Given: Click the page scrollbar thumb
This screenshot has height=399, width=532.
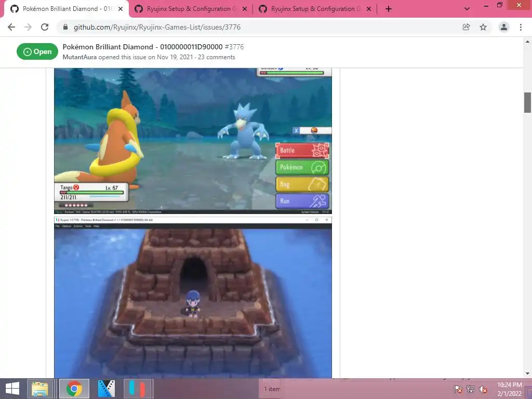Looking at the screenshot, I should (x=527, y=102).
